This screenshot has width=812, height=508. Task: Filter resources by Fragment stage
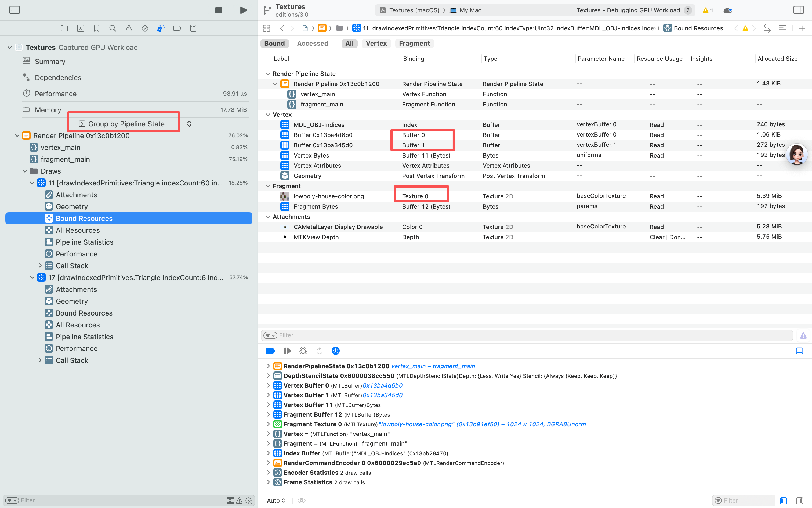[414, 43]
